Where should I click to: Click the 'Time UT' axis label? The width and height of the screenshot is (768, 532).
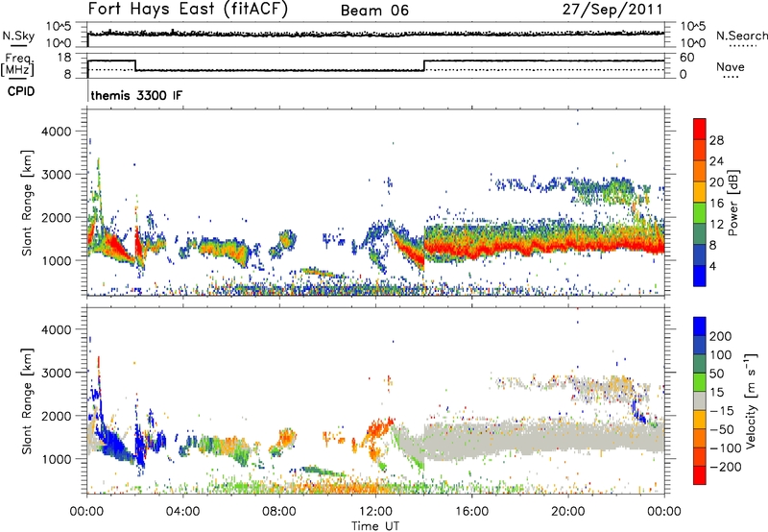(375, 525)
